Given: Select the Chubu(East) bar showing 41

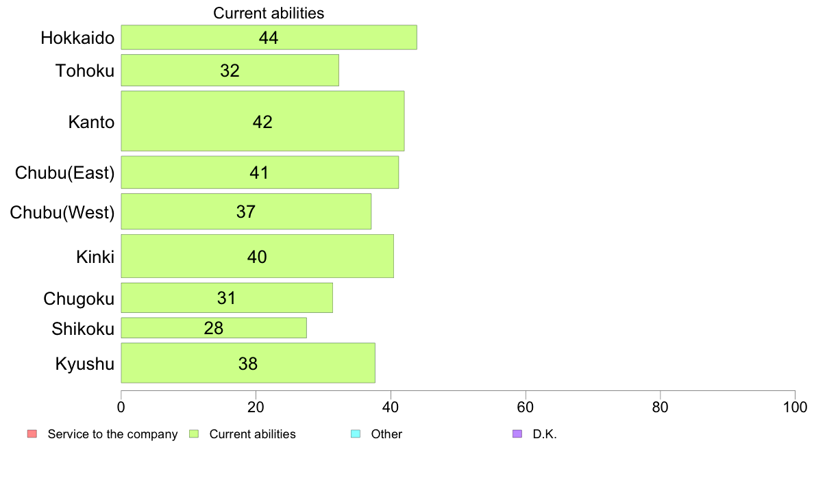Looking at the screenshot, I should pos(260,173).
